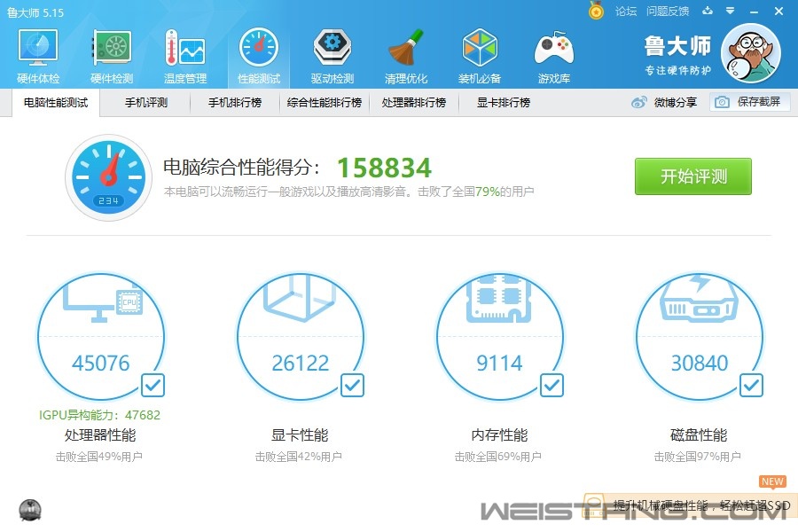Click the disk score 30840
This screenshot has width=798, height=532.
click(700, 364)
